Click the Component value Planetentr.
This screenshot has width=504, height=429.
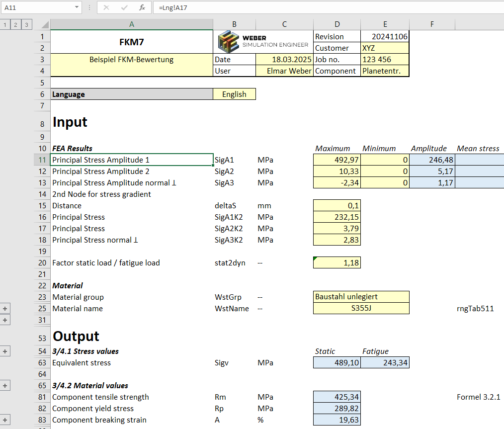click(385, 71)
